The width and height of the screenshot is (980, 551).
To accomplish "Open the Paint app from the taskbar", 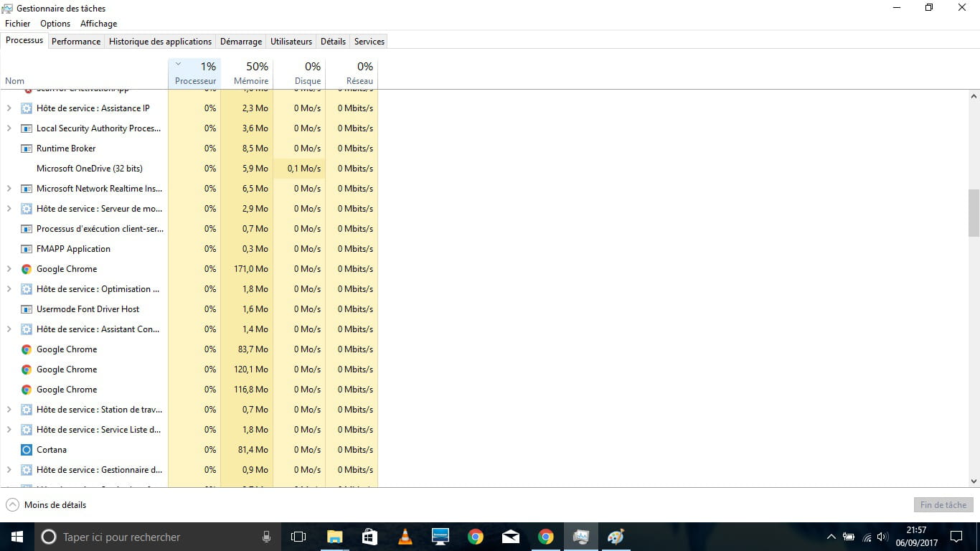I will (616, 537).
